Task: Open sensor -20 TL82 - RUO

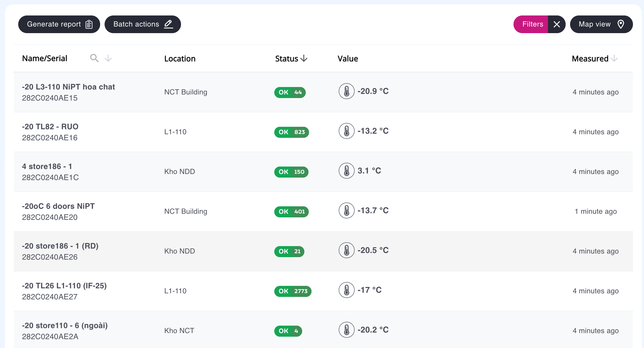Action: [x=50, y=126]
